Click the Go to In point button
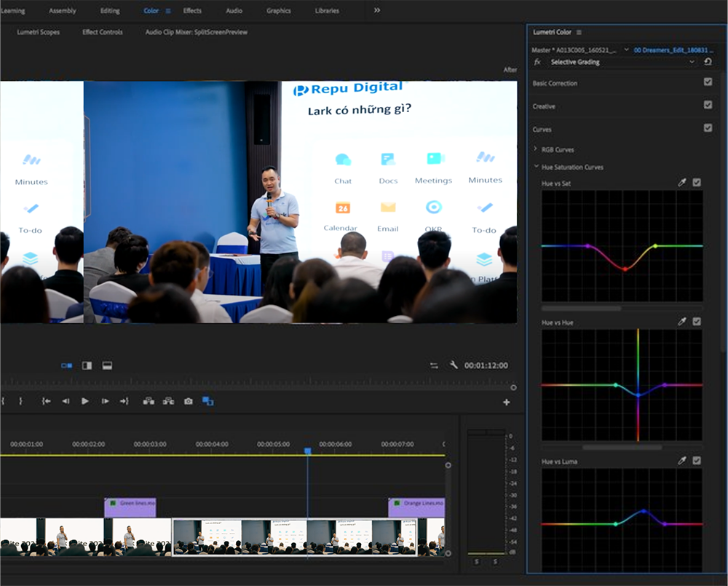 [x=46, y=401]
